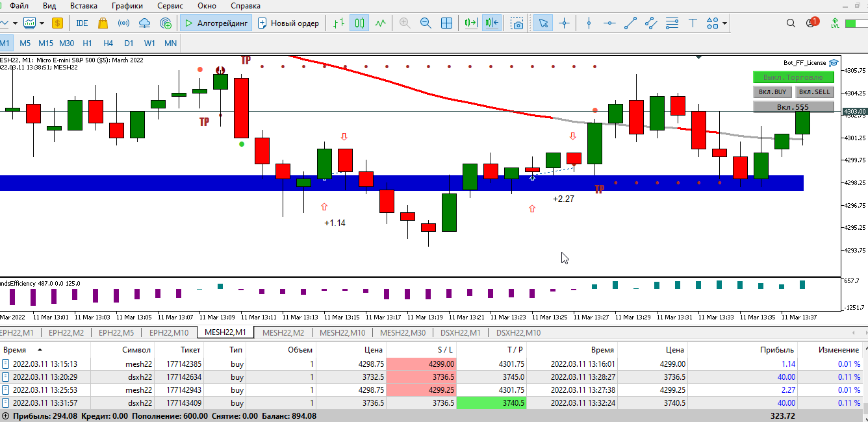This screenshot has width=868, height=422.
Task: Open the Файл menu
Action: coord(19,5)
